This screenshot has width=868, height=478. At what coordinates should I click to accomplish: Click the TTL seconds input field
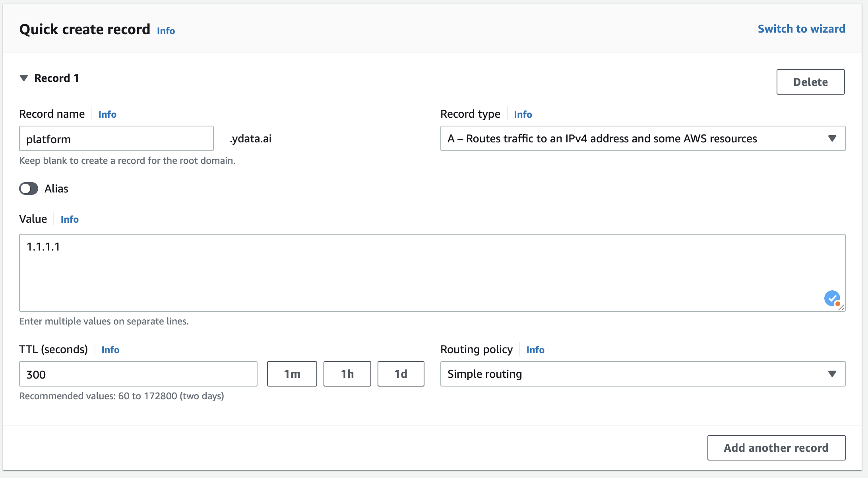point(139,374)
